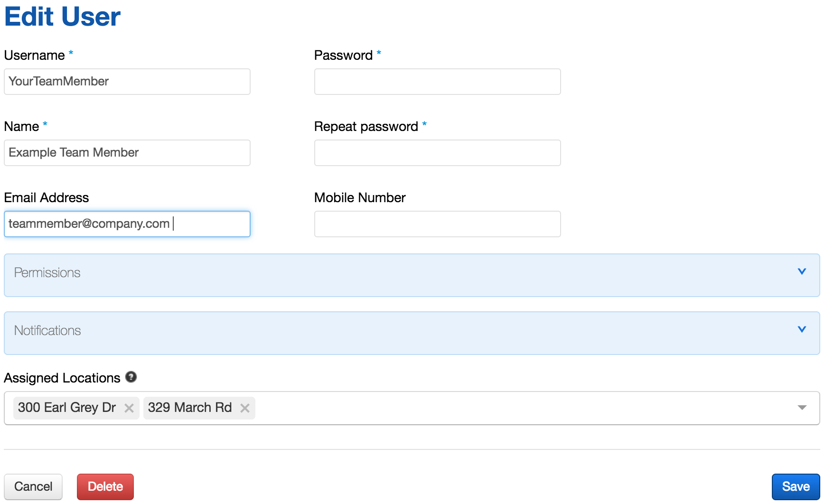This screenshot has height=504, width=825.
Task: Click the Password label
Action: 343,56
